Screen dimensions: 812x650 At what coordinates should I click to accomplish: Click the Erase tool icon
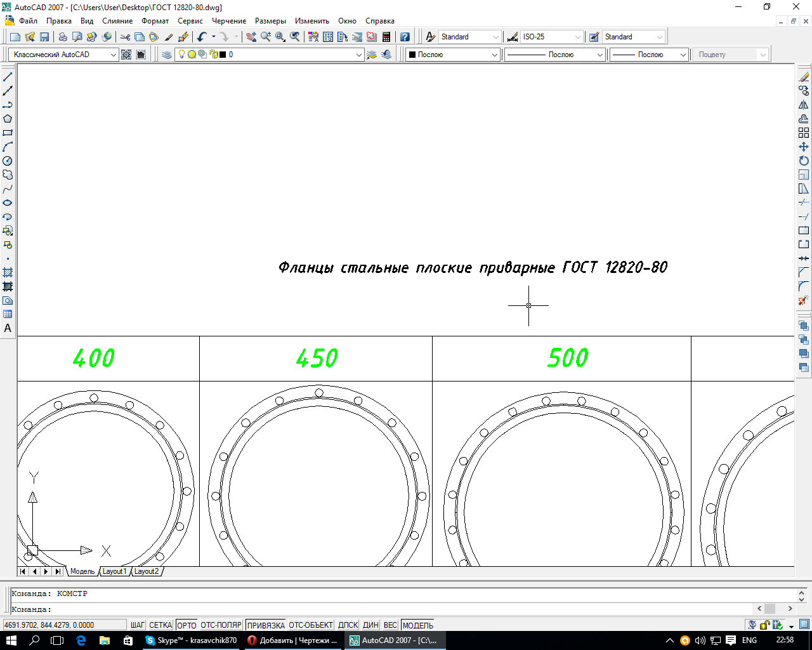(804, 77)
